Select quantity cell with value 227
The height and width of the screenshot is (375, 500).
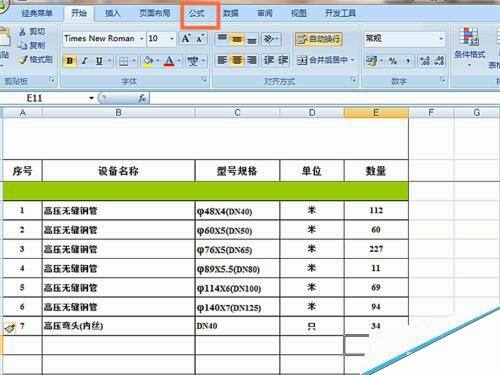[376, 249]
